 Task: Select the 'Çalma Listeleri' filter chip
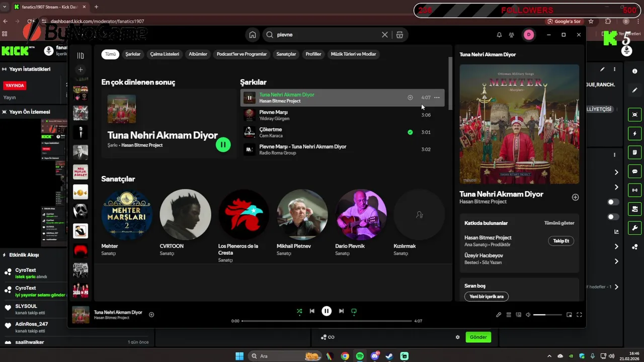165,54
